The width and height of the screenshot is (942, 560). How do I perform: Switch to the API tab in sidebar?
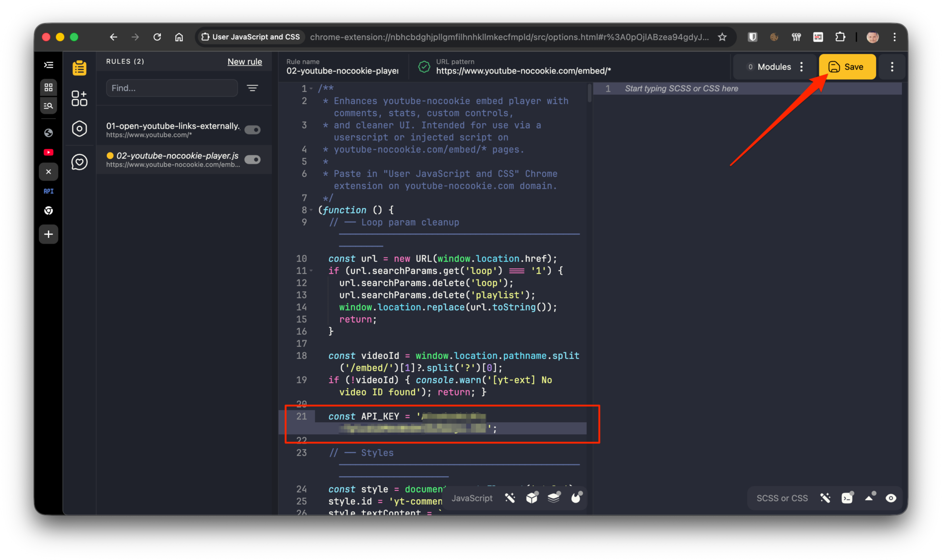pyautogui.click(x=49, y=191)
